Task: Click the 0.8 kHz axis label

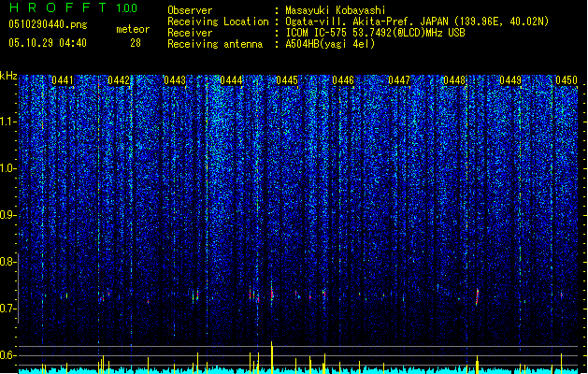Action: (x=7, y=262)
